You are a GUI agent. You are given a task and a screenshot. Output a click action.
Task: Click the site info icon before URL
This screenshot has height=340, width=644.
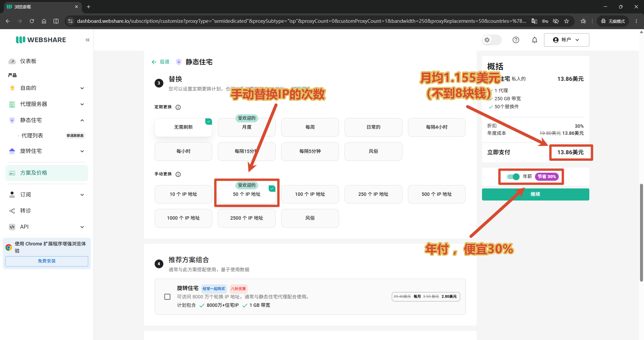click(70, 21)
